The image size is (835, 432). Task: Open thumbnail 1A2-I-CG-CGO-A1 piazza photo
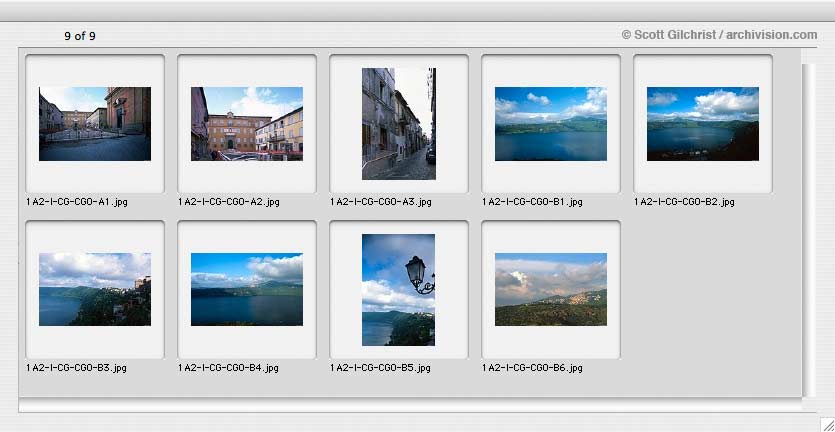[95, 124]
